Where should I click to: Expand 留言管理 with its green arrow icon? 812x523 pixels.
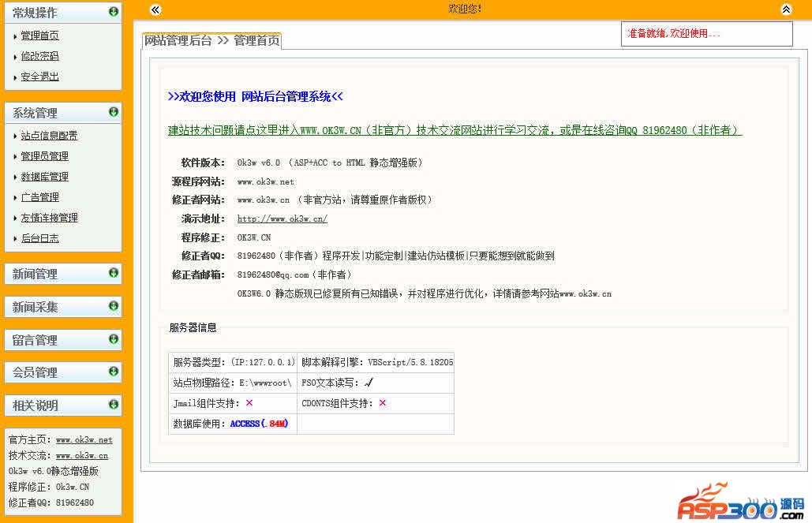click(x=114, y=339)
